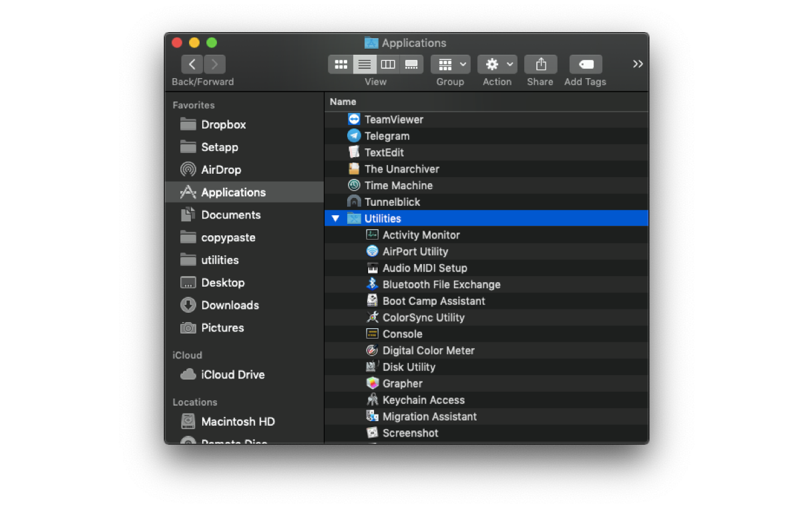Select the Bluetooth File Exchange icon

[x=373, y=284]
